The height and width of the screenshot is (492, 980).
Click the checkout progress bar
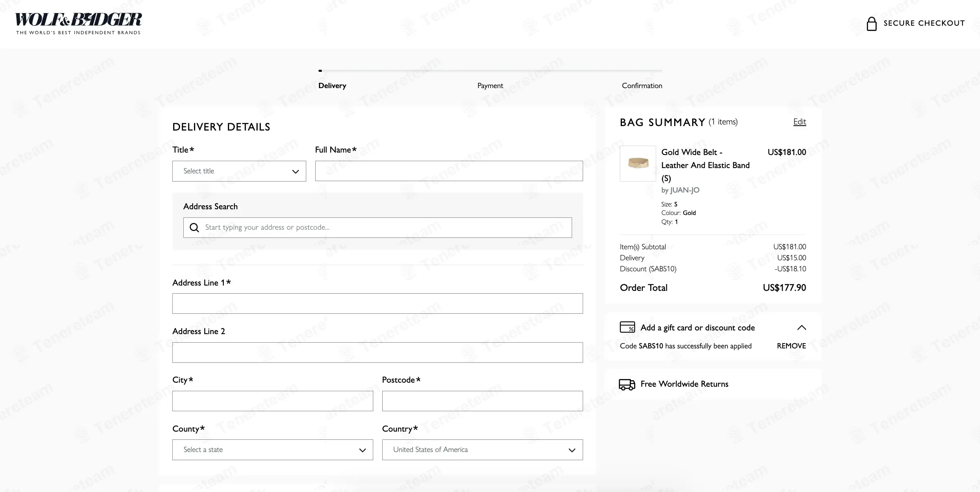click(490, 71)
